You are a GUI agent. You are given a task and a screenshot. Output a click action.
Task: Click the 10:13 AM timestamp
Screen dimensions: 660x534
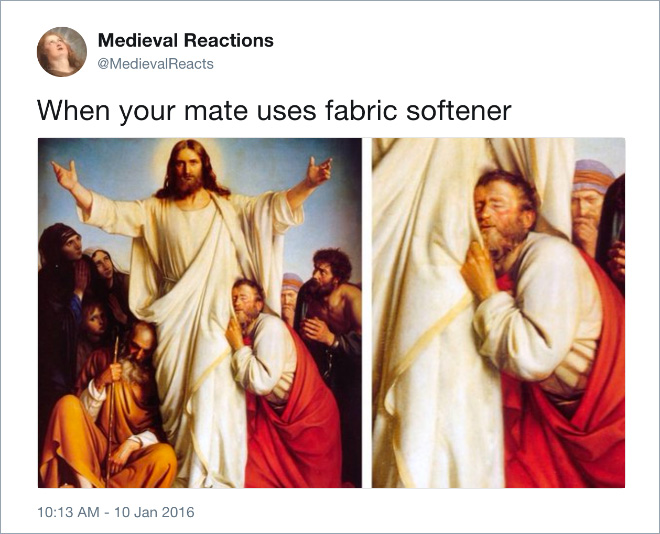coord(68,512)
